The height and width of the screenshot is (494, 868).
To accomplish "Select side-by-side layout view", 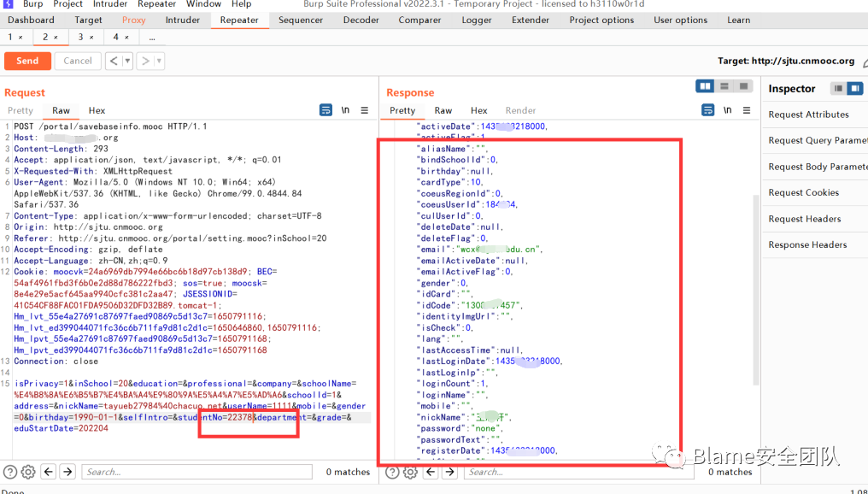I will click(706, 86).
